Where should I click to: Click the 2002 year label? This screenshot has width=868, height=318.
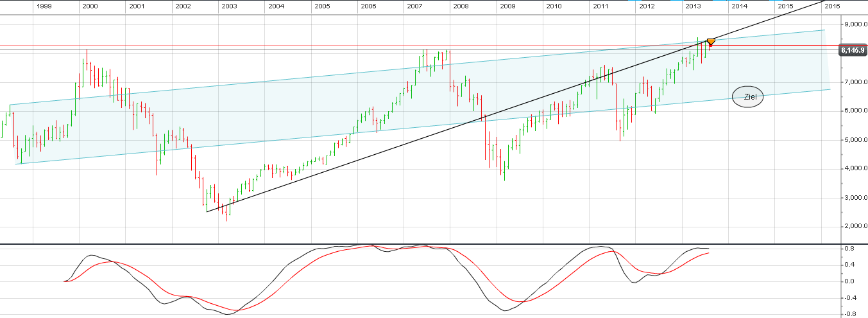point(183,6)
